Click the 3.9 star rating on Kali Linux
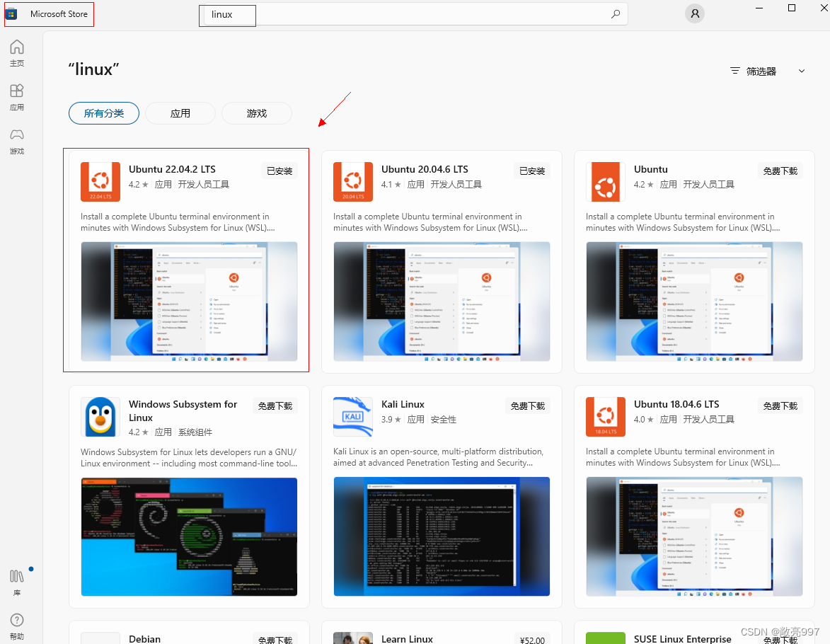Screen dimensions: 830x644 tap(391, 420)
